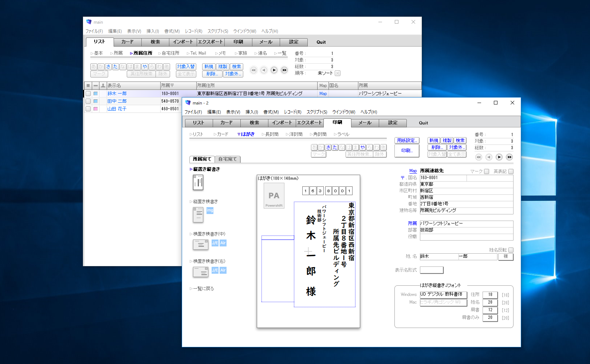Go to previous record in back main window
Viewport: 590px width, 364px height.
[264, 70]
